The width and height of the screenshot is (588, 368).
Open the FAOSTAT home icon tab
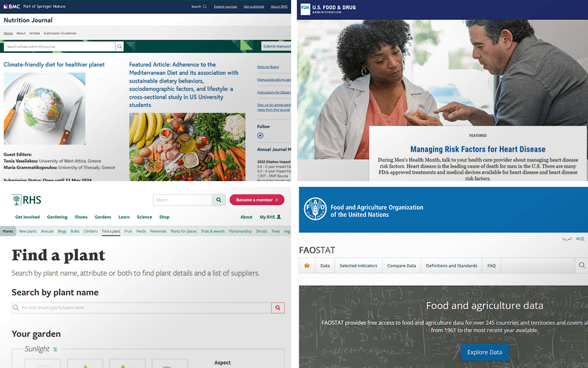307,266
